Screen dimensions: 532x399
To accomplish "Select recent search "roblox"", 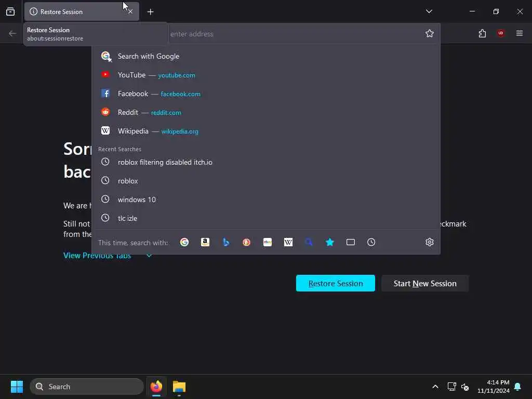I will click(266, 181).
